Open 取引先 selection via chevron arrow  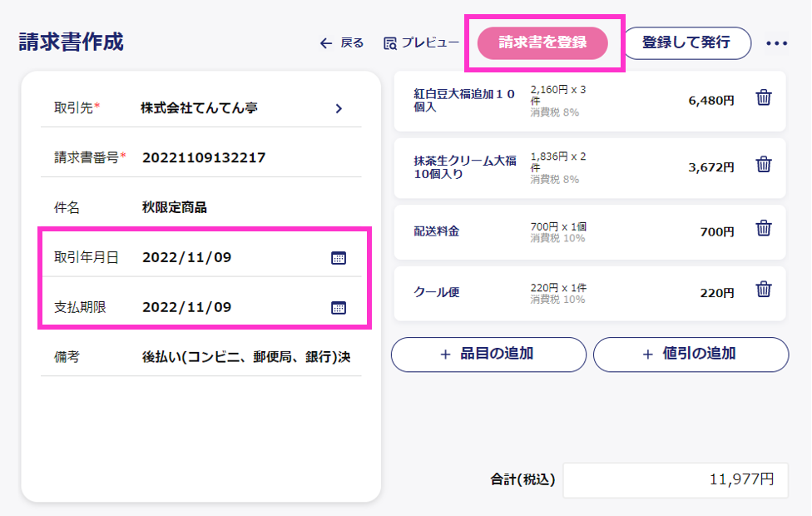(339, 108)
